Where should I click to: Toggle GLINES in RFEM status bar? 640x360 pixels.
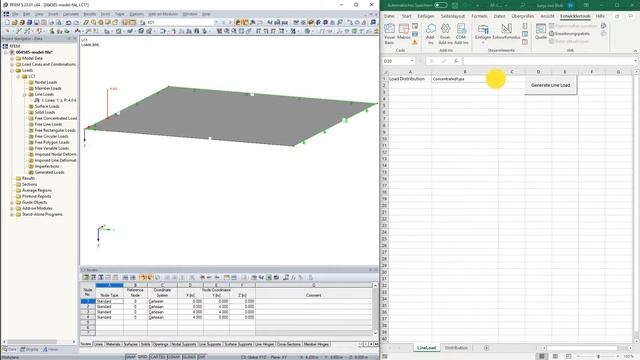189,357
